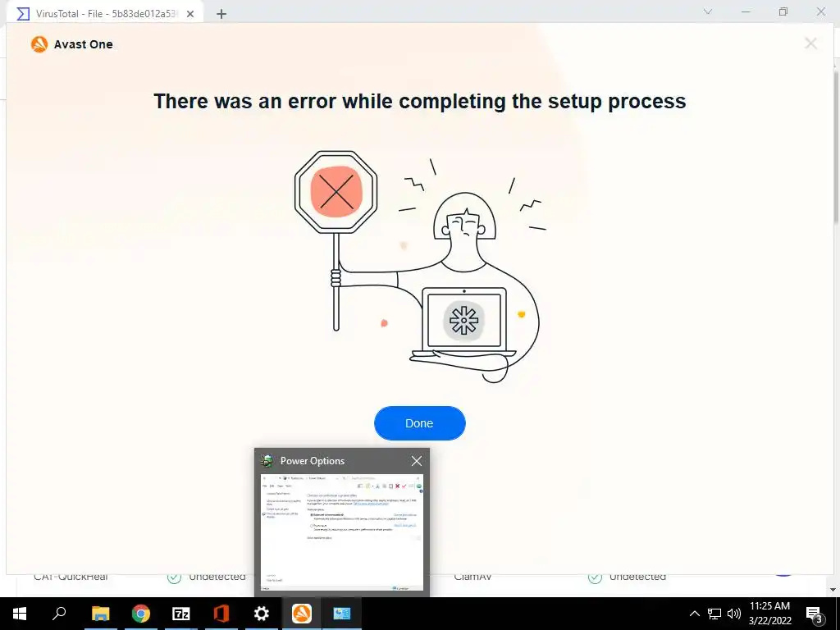
Task: Expand the hidden system tray icons
Action: [694, 614]
